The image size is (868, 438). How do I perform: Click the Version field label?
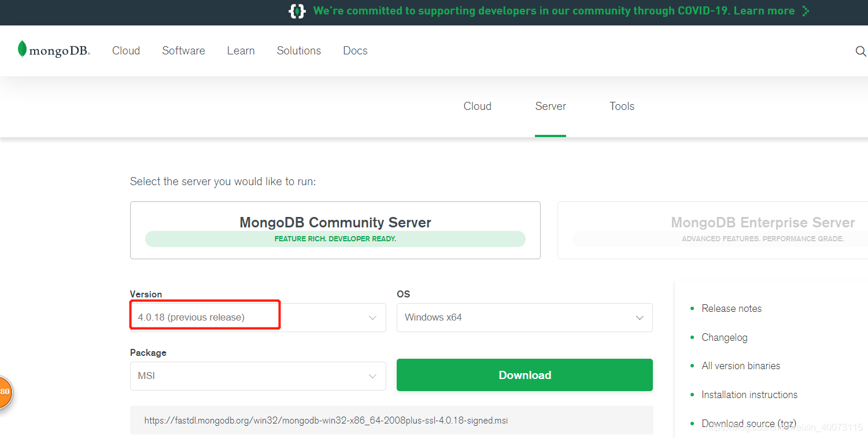[146, 294]
